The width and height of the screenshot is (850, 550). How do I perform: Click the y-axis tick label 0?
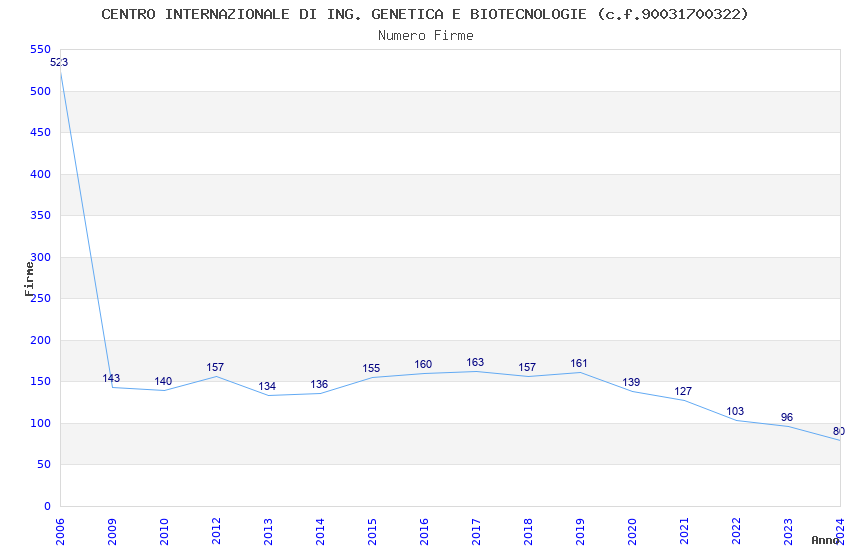point(48,506)
